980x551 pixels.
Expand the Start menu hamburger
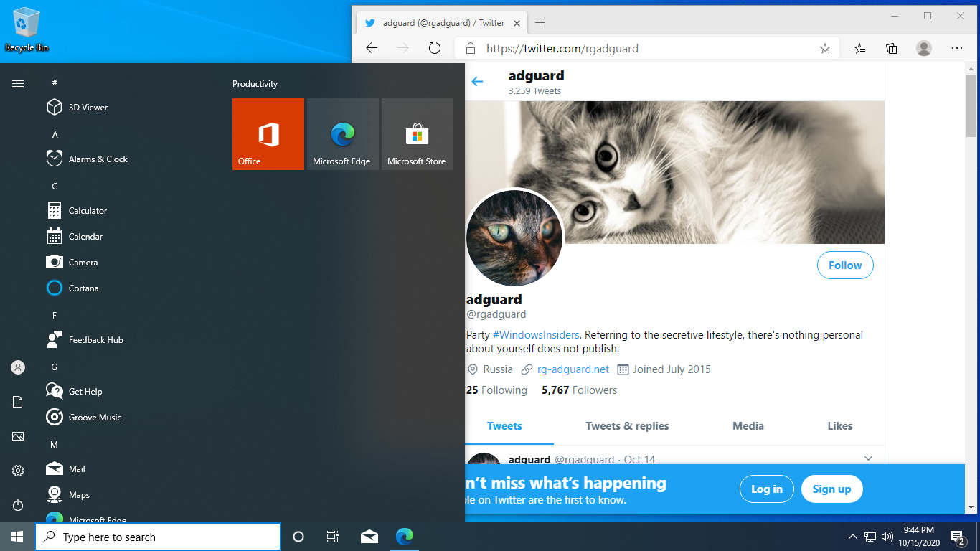coord(18,83)
